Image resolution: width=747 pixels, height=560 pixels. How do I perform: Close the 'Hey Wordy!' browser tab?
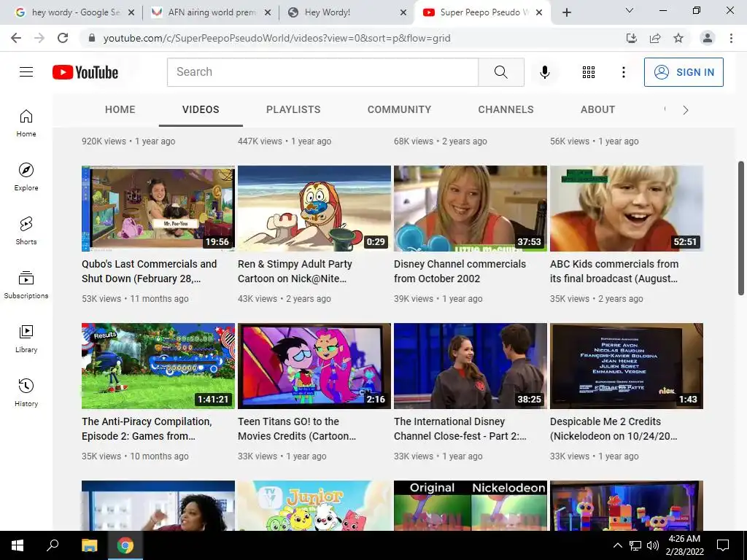403,12
